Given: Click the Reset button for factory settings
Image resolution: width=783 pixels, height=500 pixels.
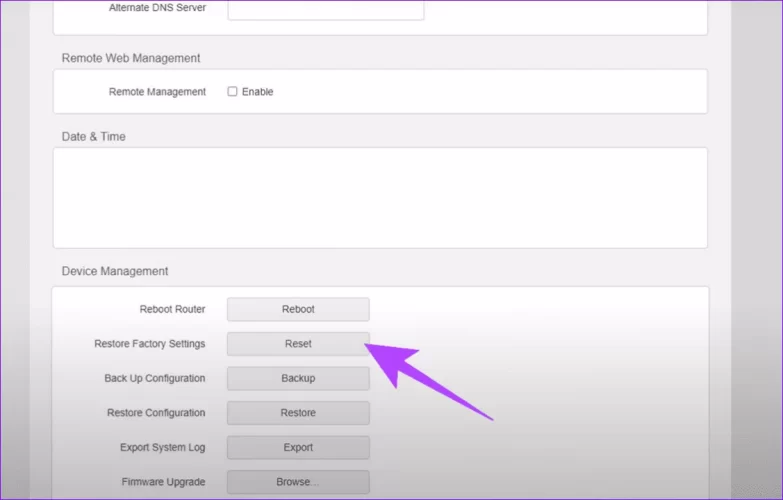Looking at the screenshot, I should 298,344.
